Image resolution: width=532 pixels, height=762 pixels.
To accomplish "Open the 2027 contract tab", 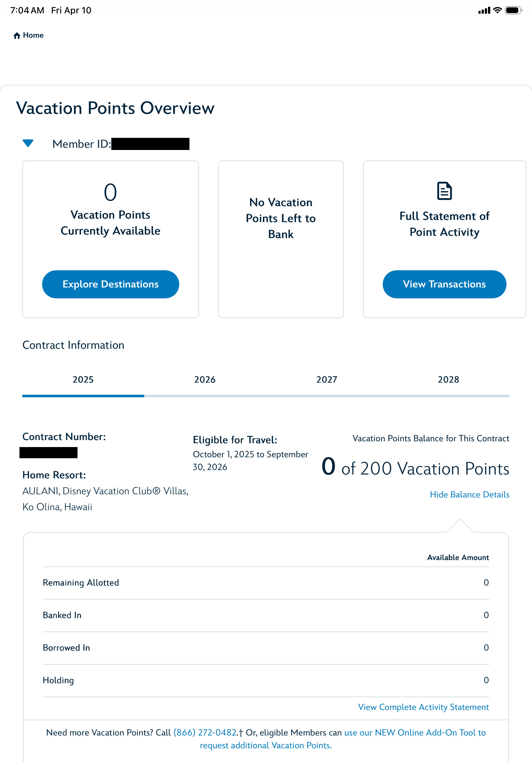I will point(327,379).
